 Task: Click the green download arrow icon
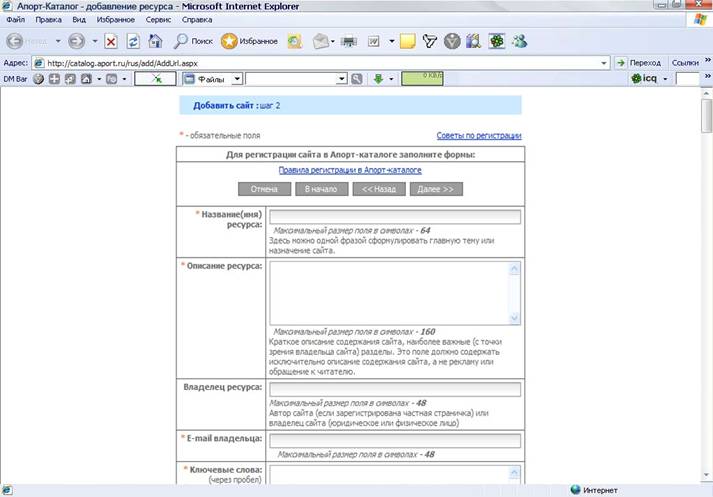point(378,79)
